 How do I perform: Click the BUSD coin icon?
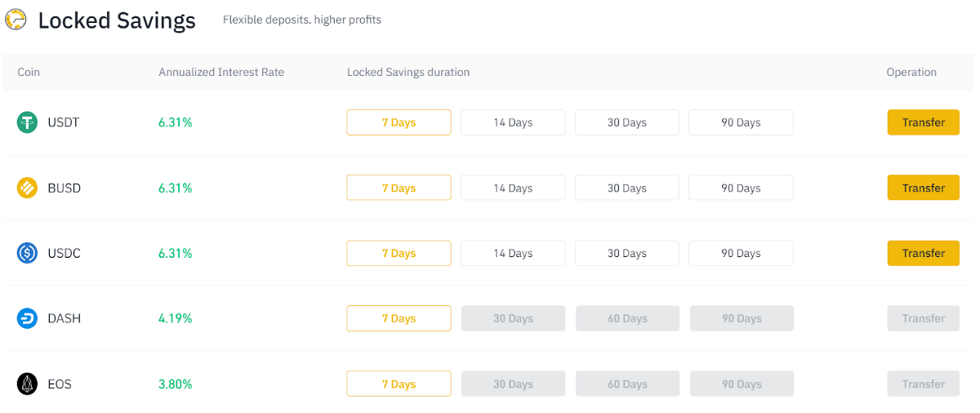click(x=28, y=188)
